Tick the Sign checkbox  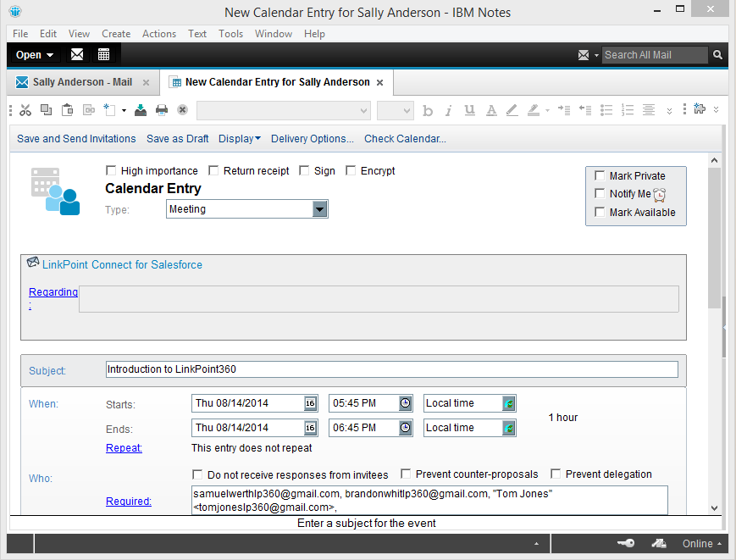click(304, 170)
